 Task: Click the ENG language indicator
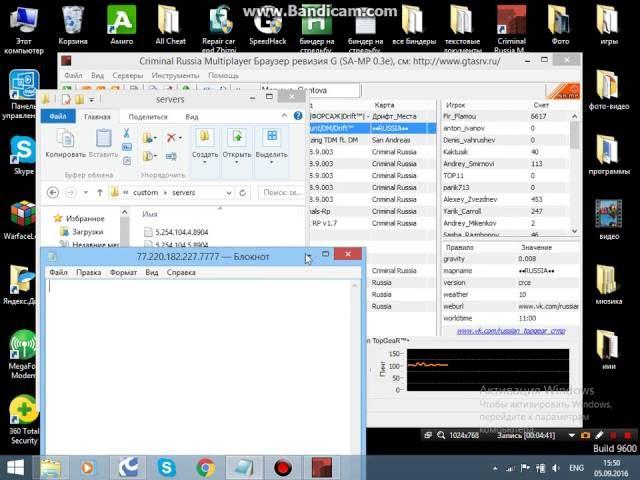click(576, 468)
